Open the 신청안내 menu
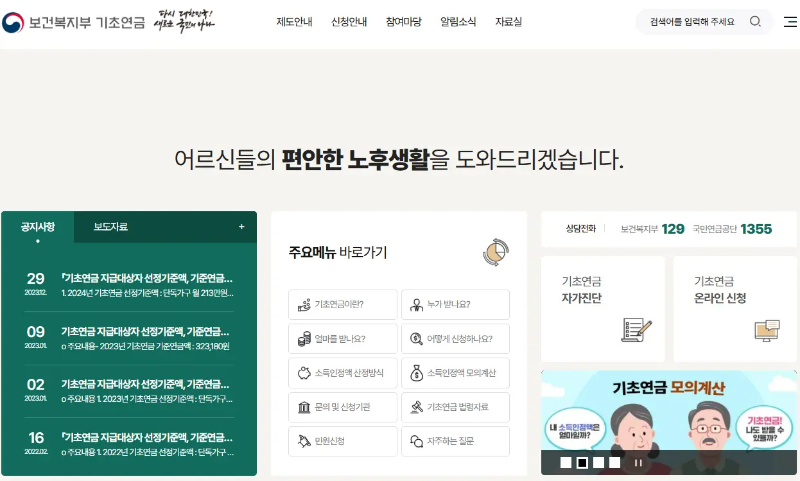 tap(349, 22)
